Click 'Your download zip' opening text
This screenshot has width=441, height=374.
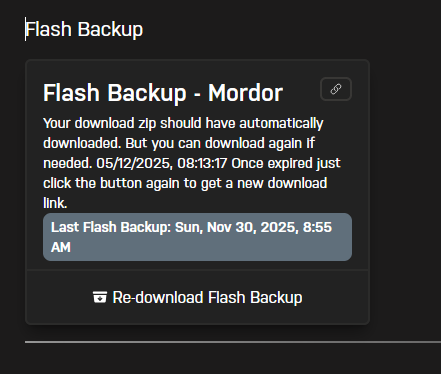[100, 123]
